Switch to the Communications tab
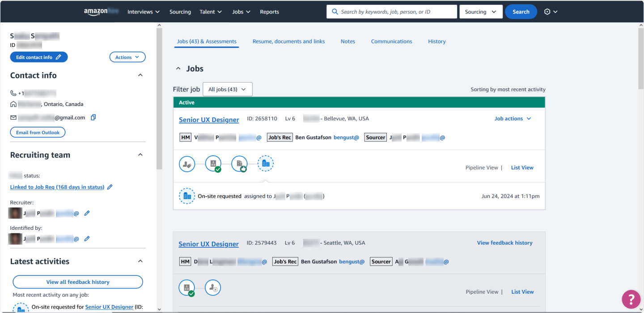This screenshot has height=313, width=644. [392, 42]
